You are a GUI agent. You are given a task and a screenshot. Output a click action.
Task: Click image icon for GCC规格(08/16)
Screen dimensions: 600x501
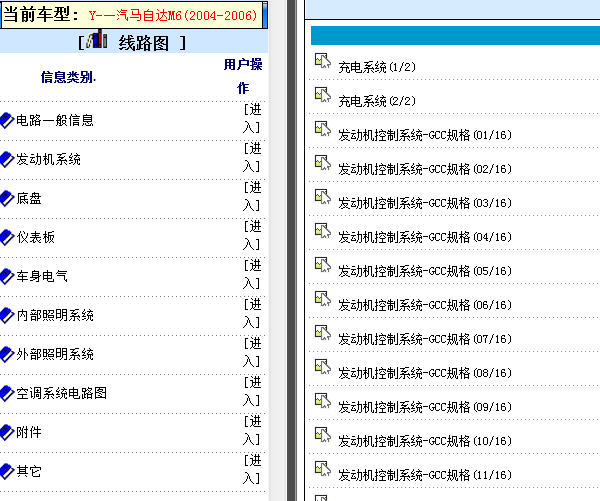point(323,367)
